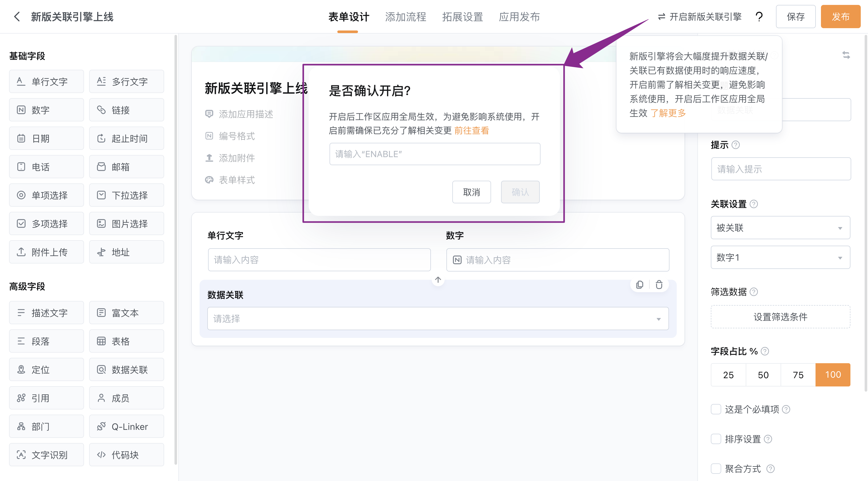868x481 pixels.
Task: Expand the 被关联 dropdown
Action: point(780,228)
